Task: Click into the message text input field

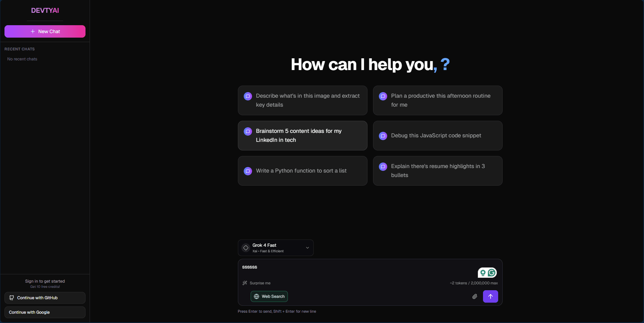Action: (x=355, y=268)
